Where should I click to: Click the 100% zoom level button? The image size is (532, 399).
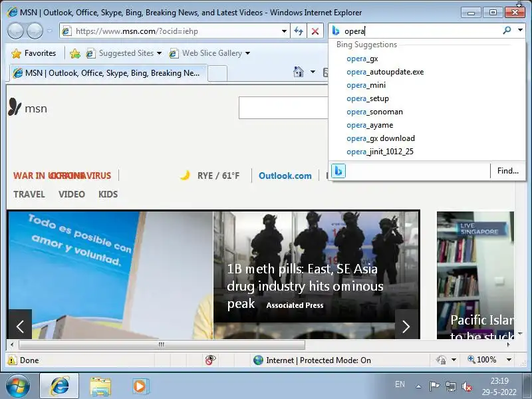pyautogui.click(x=481, y=360)
